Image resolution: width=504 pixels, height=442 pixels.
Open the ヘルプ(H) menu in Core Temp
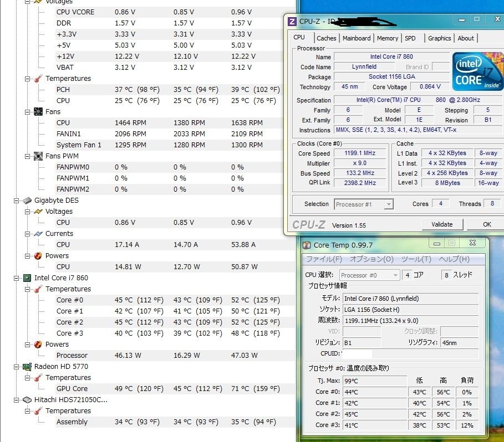pyautogui.click(x=454, y=259)
